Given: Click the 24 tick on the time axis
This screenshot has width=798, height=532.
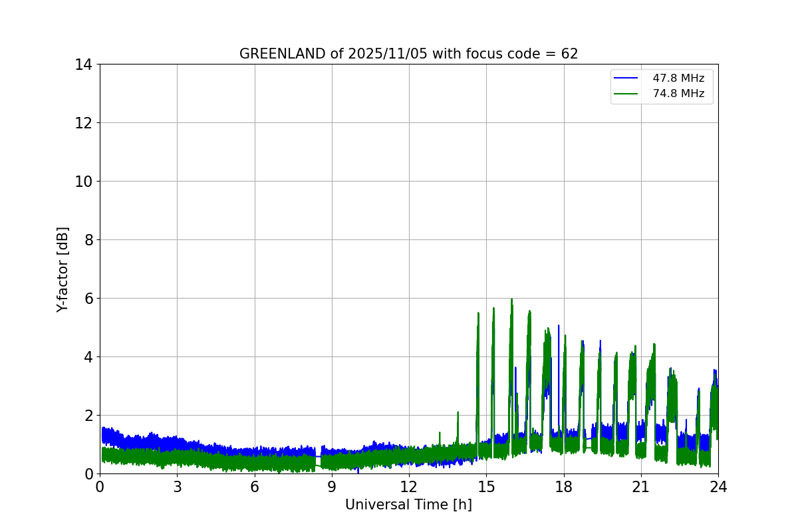Looking at the screenshot, I should [x=718, y=487].
